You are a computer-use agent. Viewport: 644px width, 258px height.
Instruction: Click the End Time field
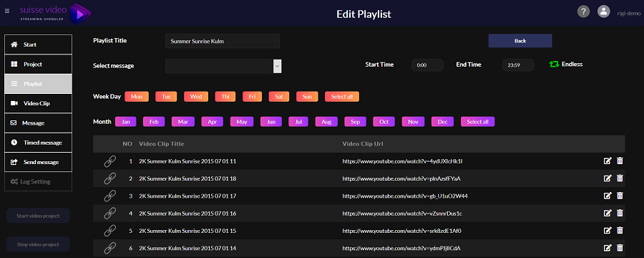coord(518,65)
